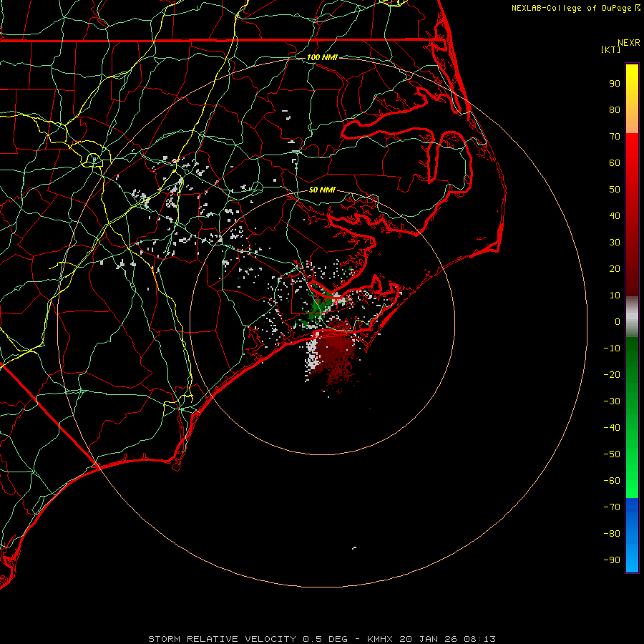Select the -90 knot scale label
The height and width of the screenshot is (644, 644).
[x=612, y=560]
